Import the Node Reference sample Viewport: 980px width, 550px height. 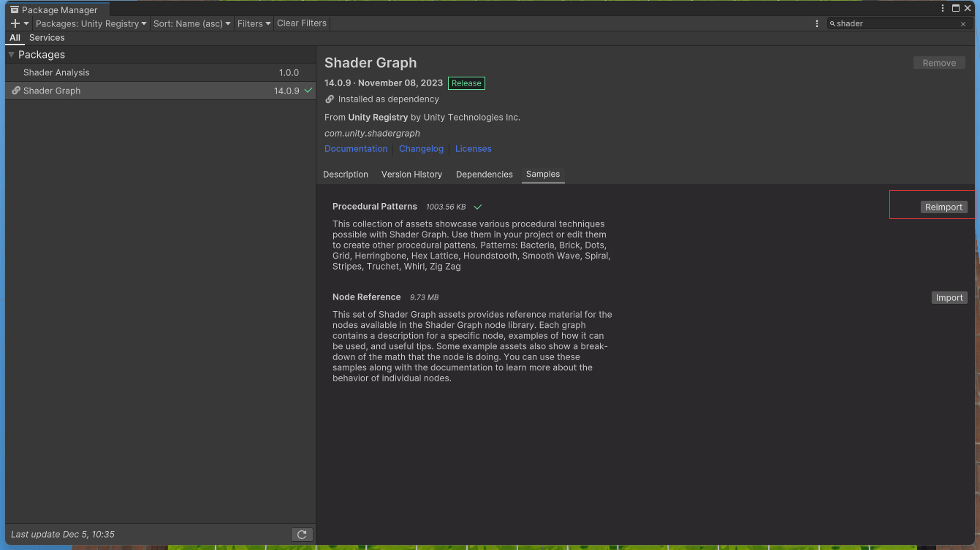point(949,298)
